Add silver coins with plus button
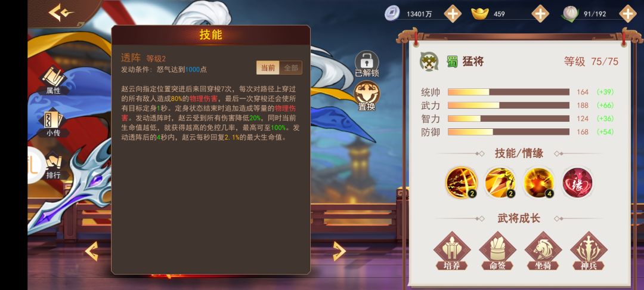 (452, 14)
